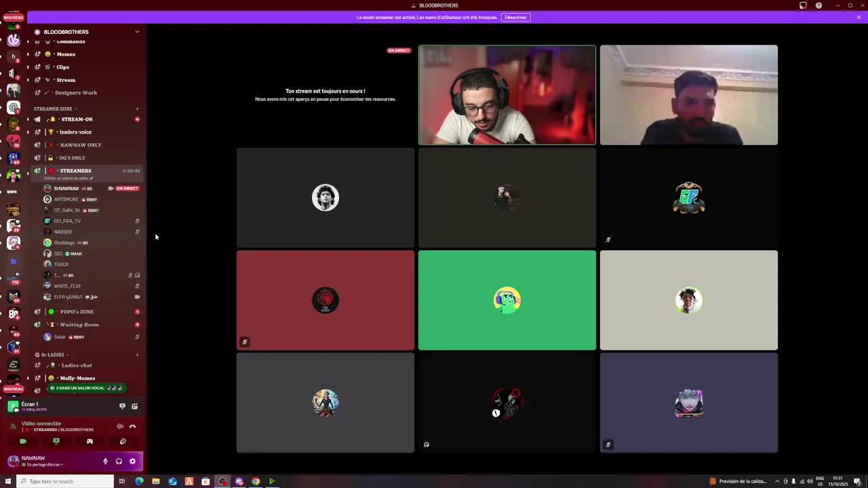Click the Désactiver streamer mode button

(x=515, y=18)
